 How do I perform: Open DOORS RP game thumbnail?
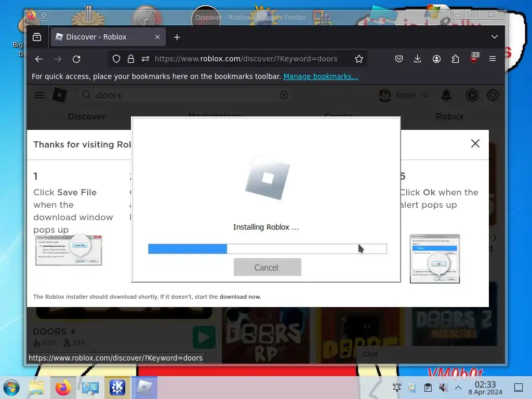[266, 336]
